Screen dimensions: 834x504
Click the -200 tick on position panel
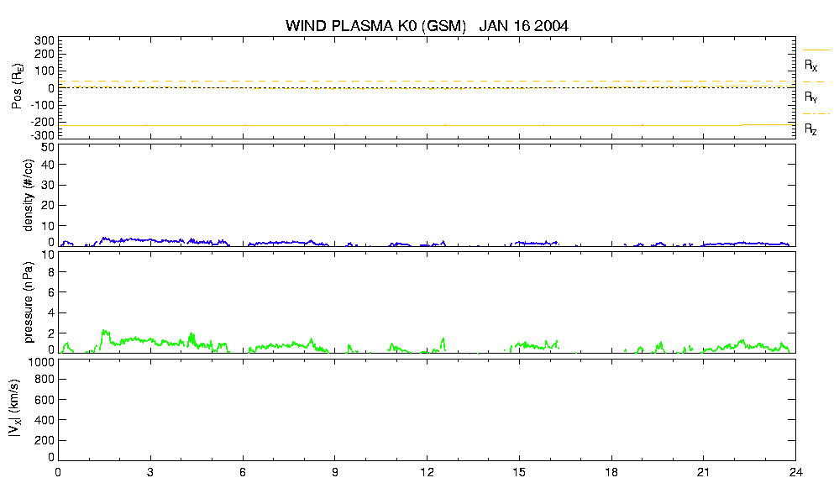(x=42, y=122)
